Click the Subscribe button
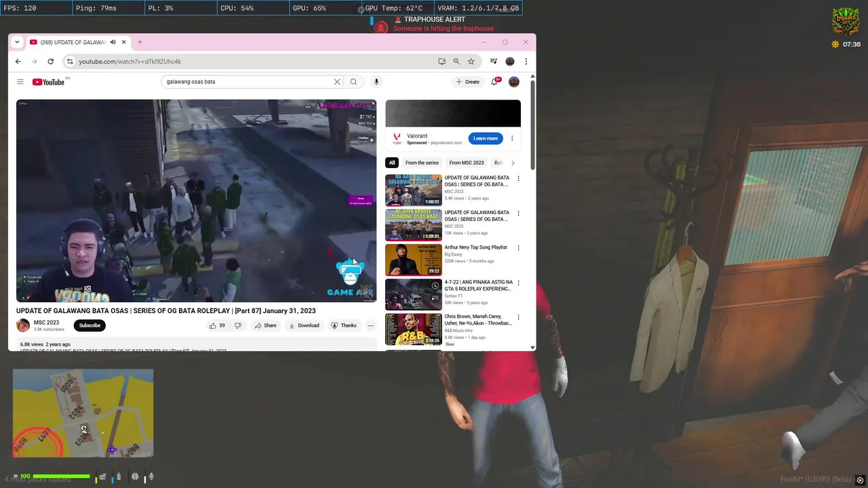 coord(90,325)
